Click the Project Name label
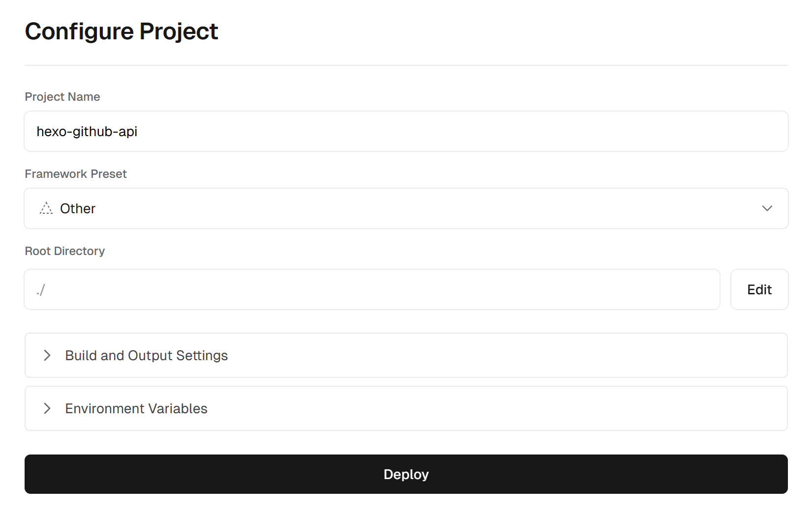The height and width of the screenshot is (512, 812). (62, 97)
